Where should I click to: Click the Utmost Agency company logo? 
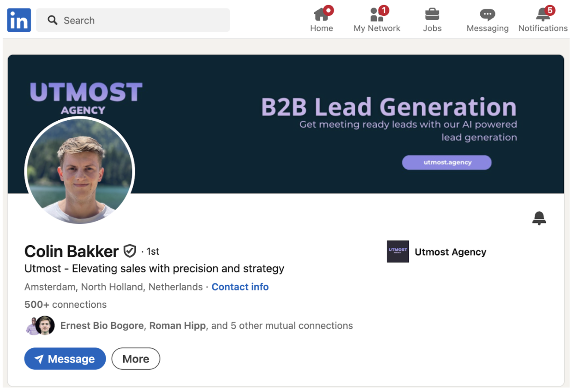click(x=398, y=252)
